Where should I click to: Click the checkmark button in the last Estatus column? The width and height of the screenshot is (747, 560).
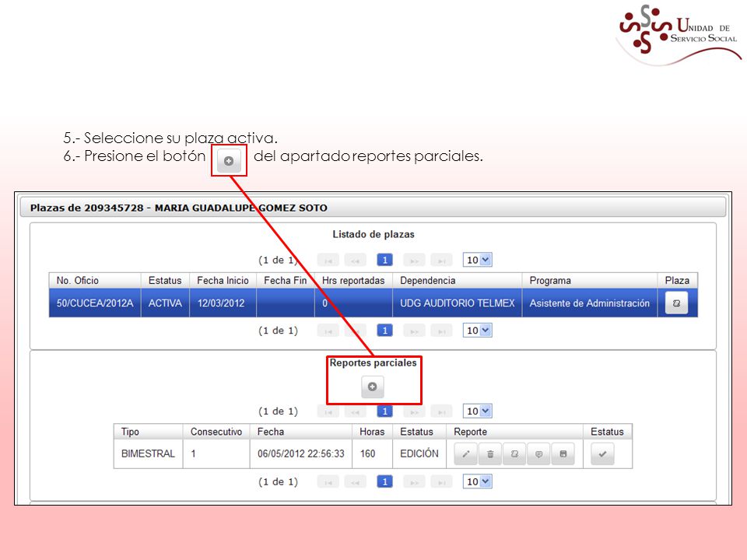click(x=602, y=453)
